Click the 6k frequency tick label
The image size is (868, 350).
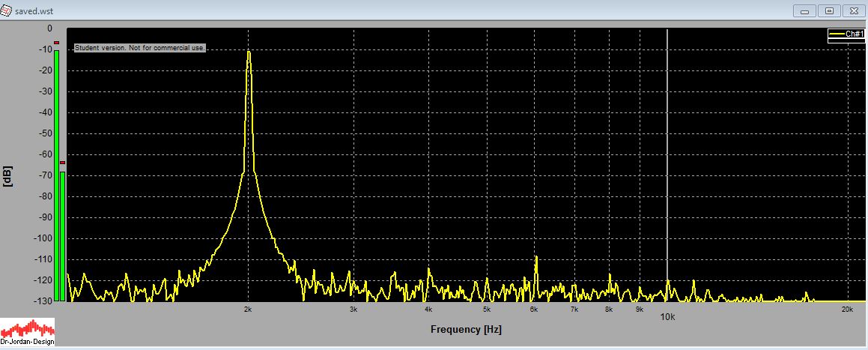point(534,309)
